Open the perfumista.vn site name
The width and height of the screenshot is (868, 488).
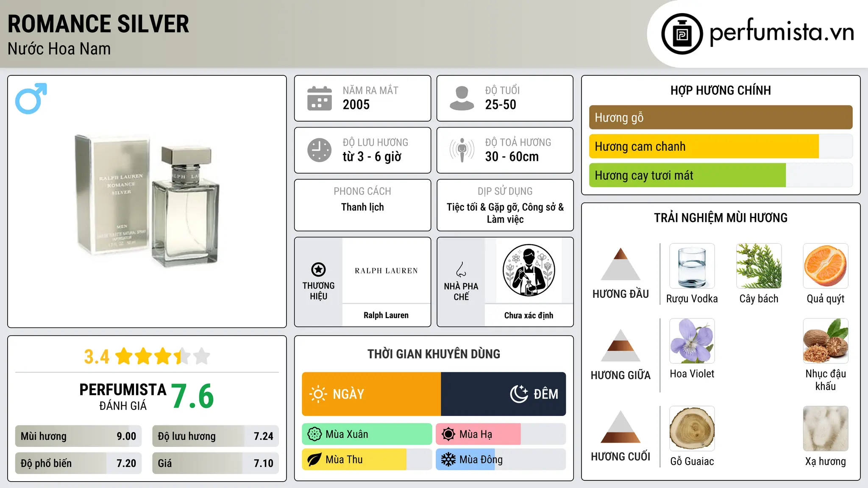coord(782,32)
